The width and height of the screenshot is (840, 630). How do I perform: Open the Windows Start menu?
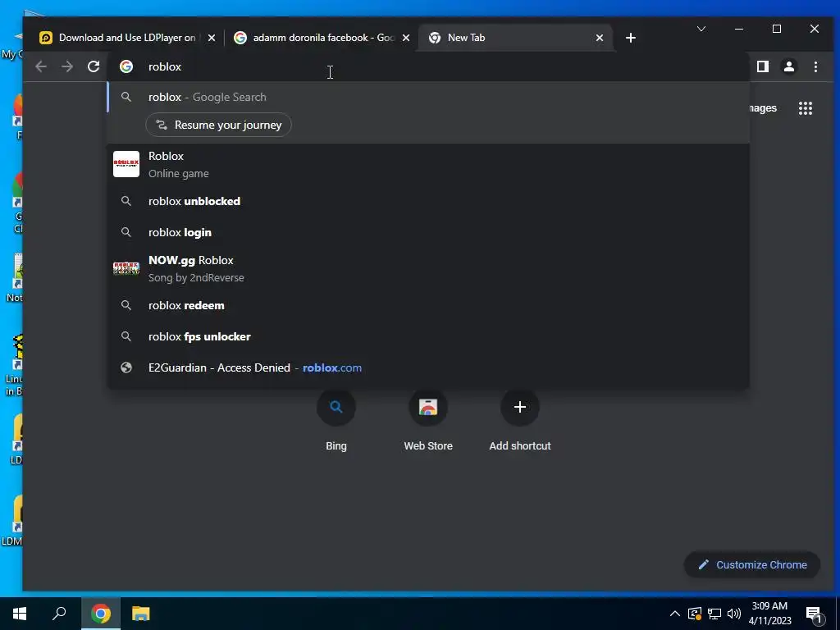coord(20,614)
